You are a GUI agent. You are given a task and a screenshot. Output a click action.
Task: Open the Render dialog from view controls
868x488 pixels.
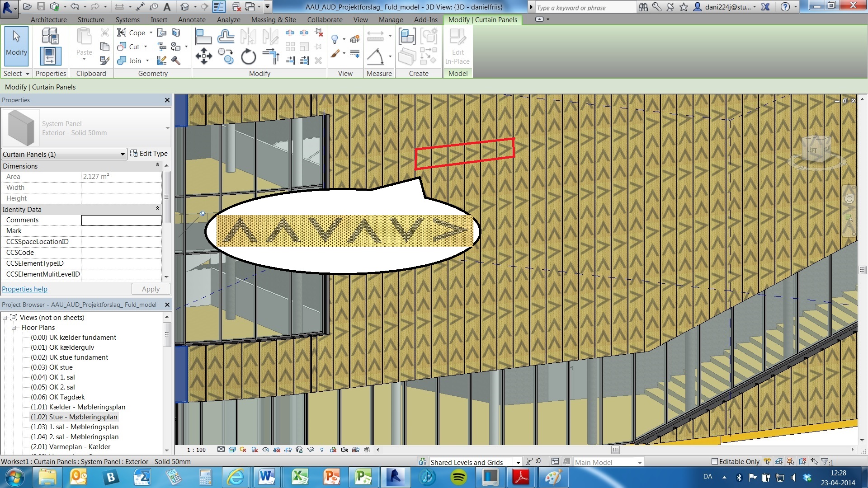click(x=265, y=450)
